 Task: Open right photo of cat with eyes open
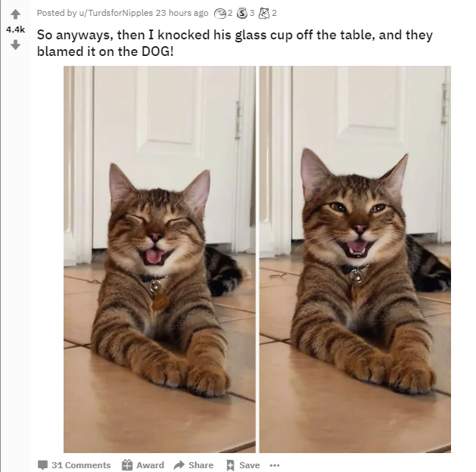[355, 259]
